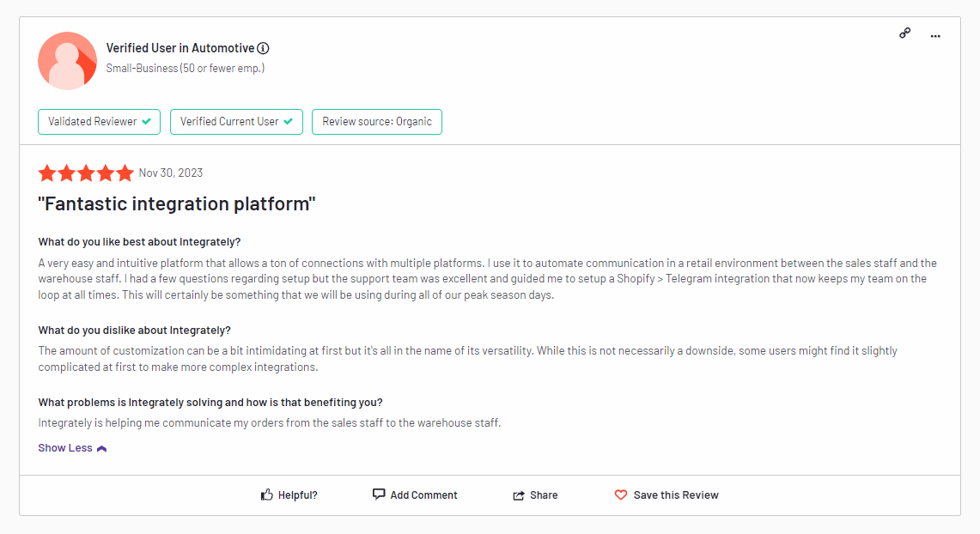
Task: Click Add Comment
Action: click(x=415, y=495)
